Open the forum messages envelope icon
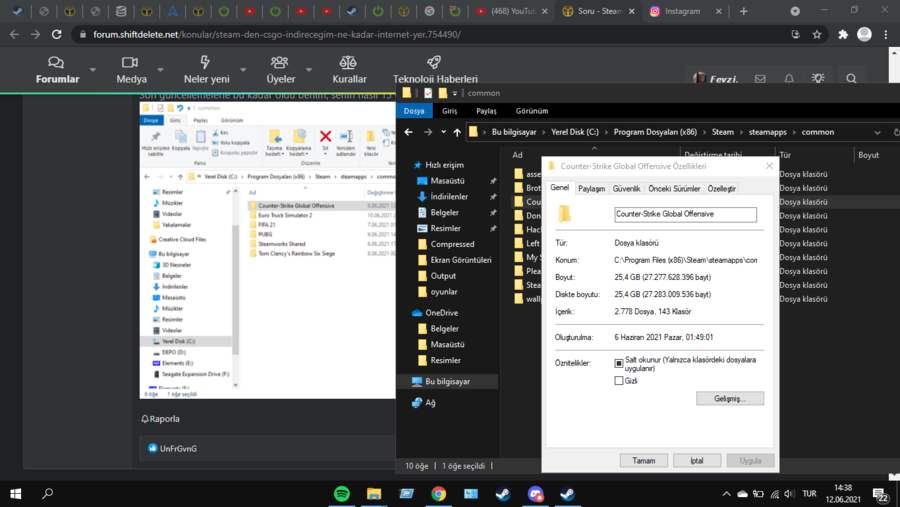This screenshot has height=507, width=900. (760, 79)
